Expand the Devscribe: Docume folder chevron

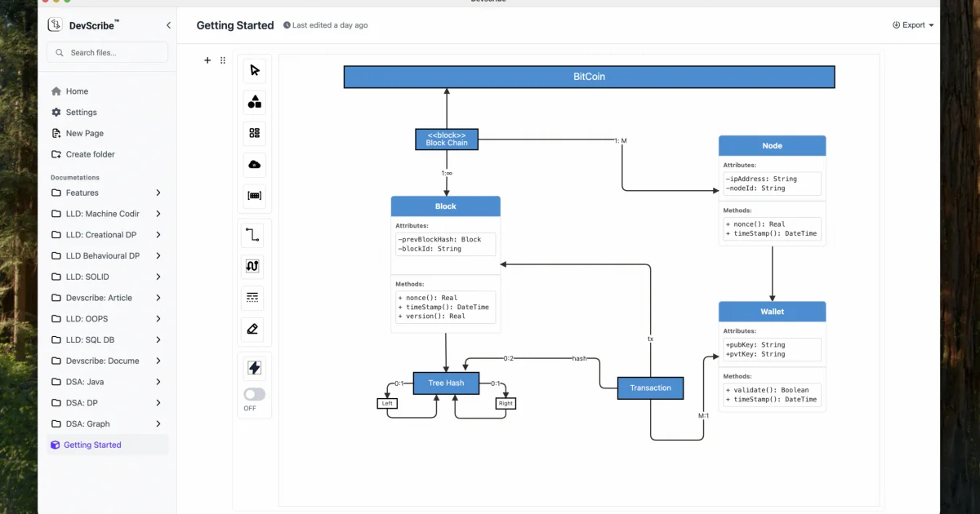pos(158,361)
